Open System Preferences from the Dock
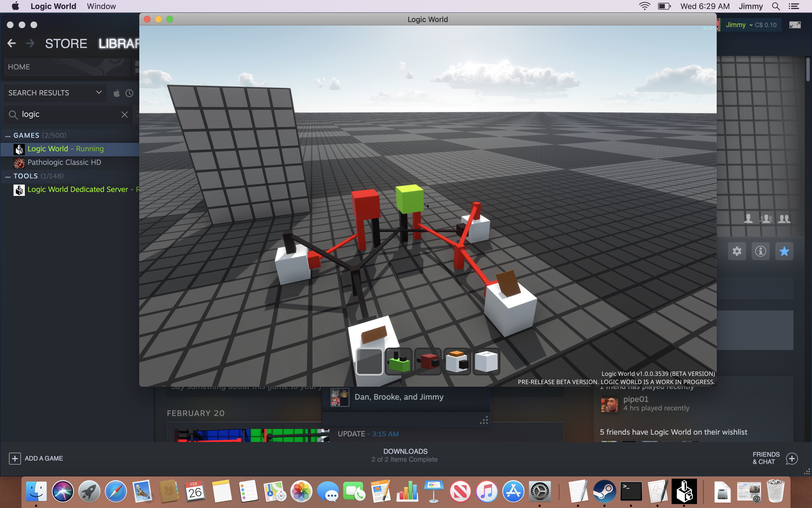812x508 pixels. click(540, 491)
